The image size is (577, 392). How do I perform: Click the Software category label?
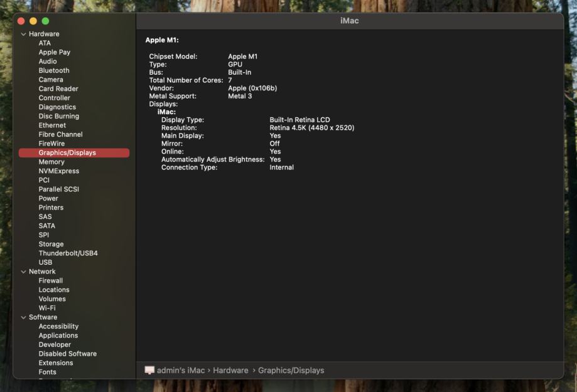point(43,317)
